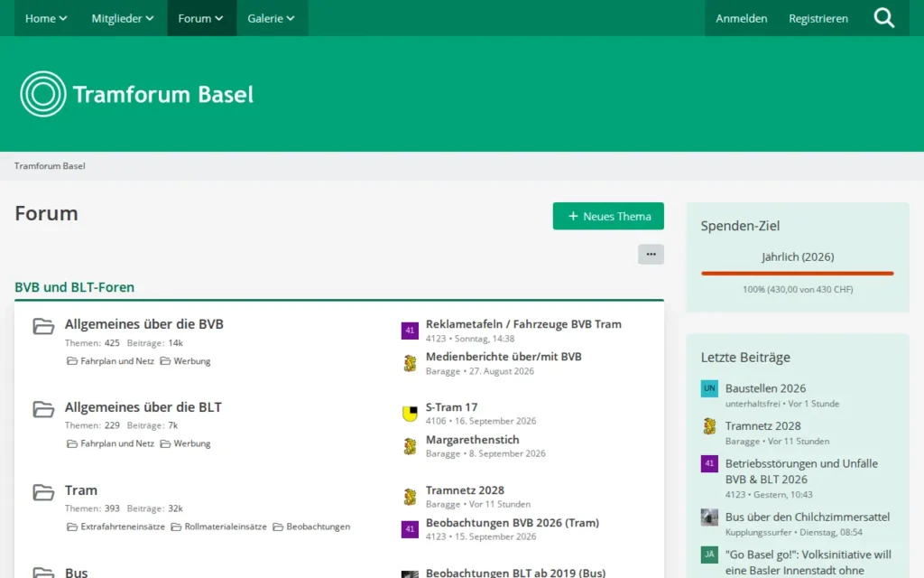
Task: Click the Tramforum Basel header title text
Action: (x=163, y=94)
